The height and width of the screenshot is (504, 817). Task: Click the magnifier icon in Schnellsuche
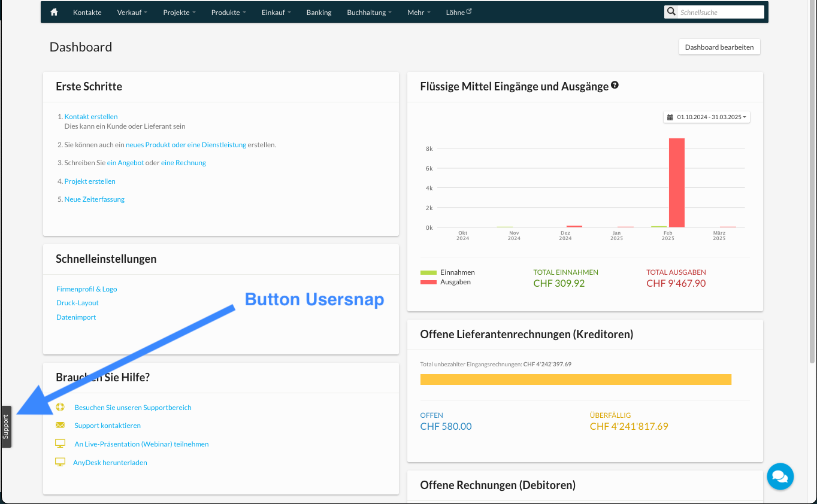point(672,12)
